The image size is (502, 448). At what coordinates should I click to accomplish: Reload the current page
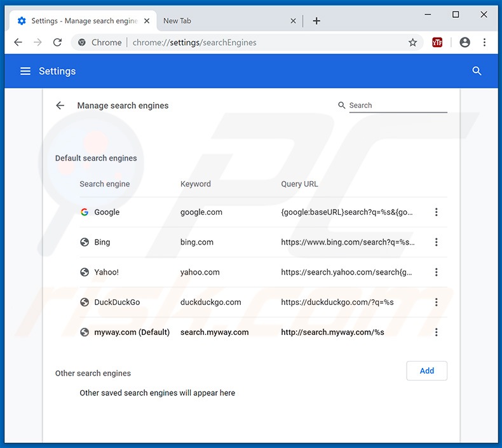pyautogui.click(x=57, y=43)
